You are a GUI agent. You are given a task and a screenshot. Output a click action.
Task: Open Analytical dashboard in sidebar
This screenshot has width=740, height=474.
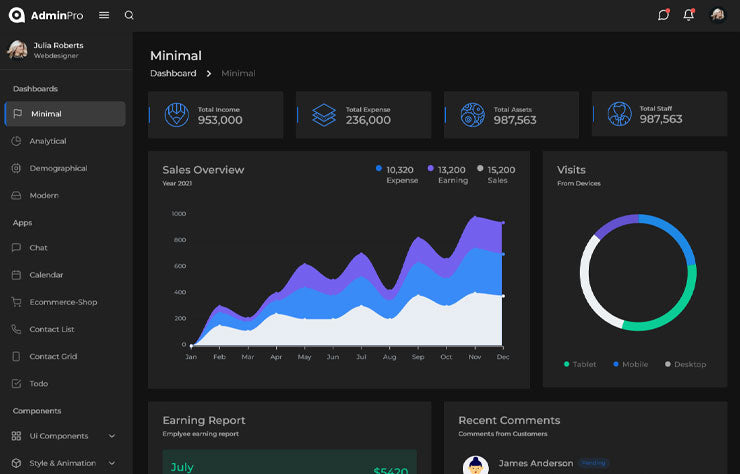(48, 141)
